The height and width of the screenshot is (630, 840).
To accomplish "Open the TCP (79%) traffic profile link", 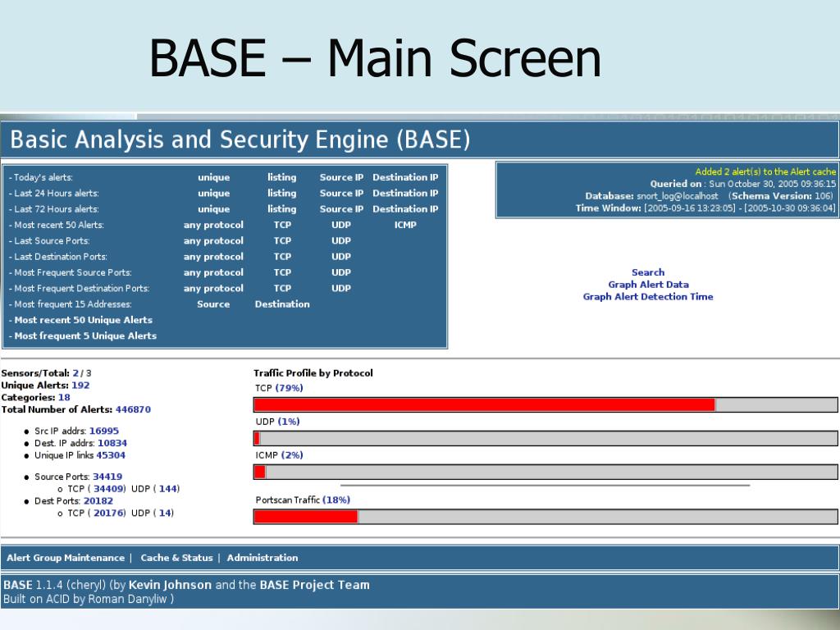I will [290, 388].
